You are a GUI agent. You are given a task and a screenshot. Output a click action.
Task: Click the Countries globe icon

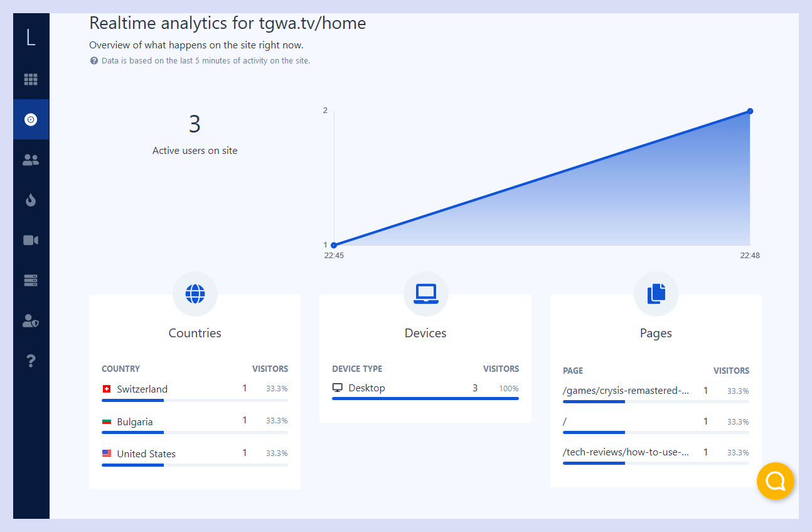tap(195, 293)
